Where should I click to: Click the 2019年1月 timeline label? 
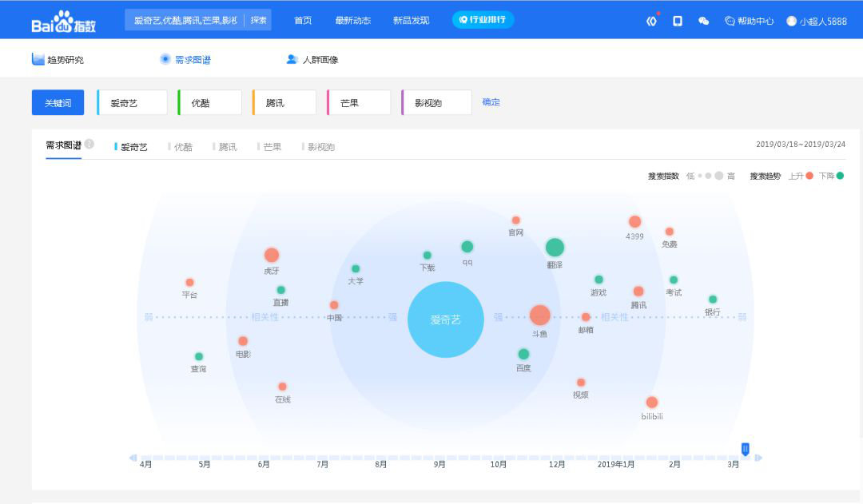(x=616, y=464)
